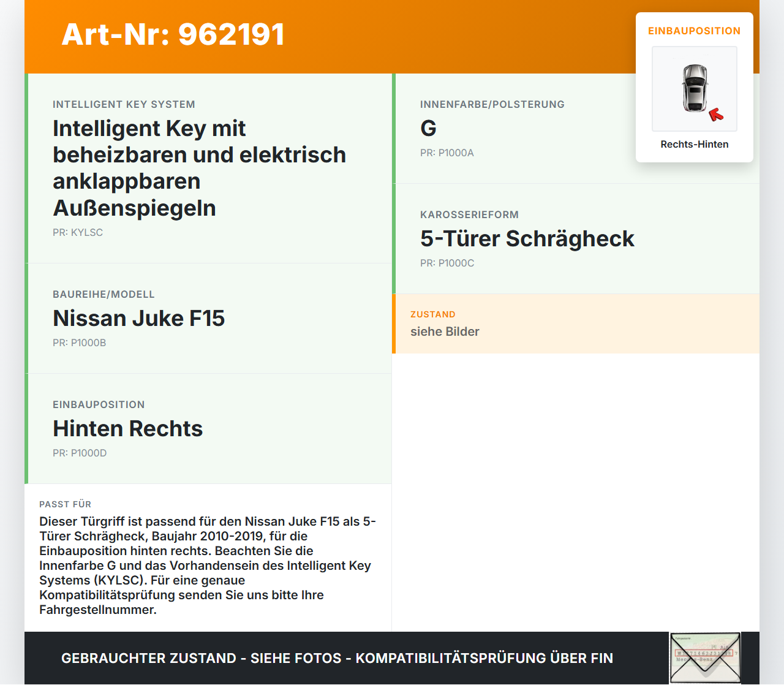784x685 pixels.
Task: Click the orange Art-Nr header banner
Action: pyautogui.click(x=173, y=35)
